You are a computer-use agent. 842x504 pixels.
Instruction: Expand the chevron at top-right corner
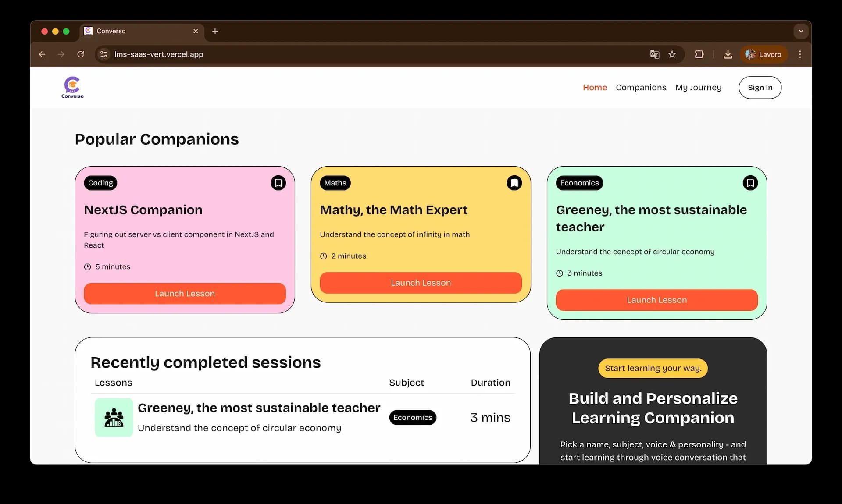point(801,31)
